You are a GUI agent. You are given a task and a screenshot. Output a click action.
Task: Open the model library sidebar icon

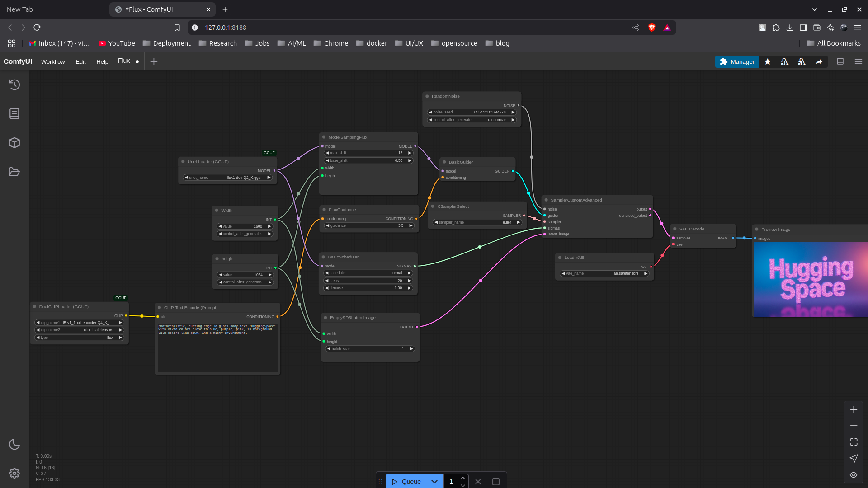14,113
